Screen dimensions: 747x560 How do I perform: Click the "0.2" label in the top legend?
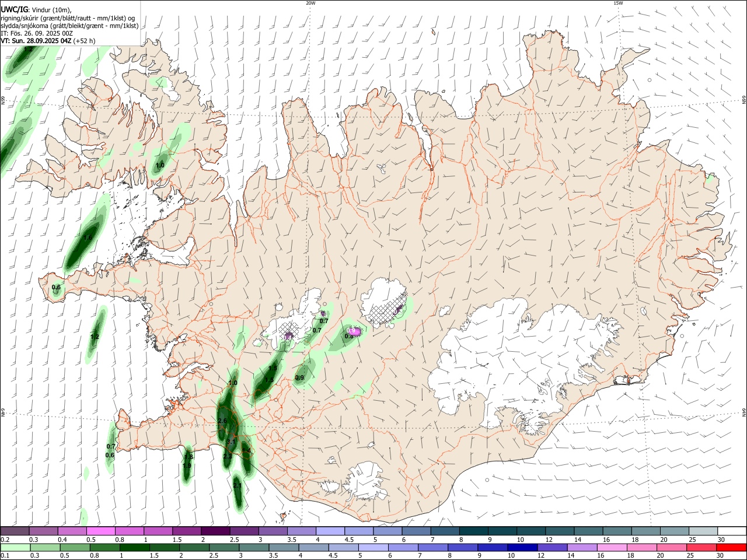point(5,540)
